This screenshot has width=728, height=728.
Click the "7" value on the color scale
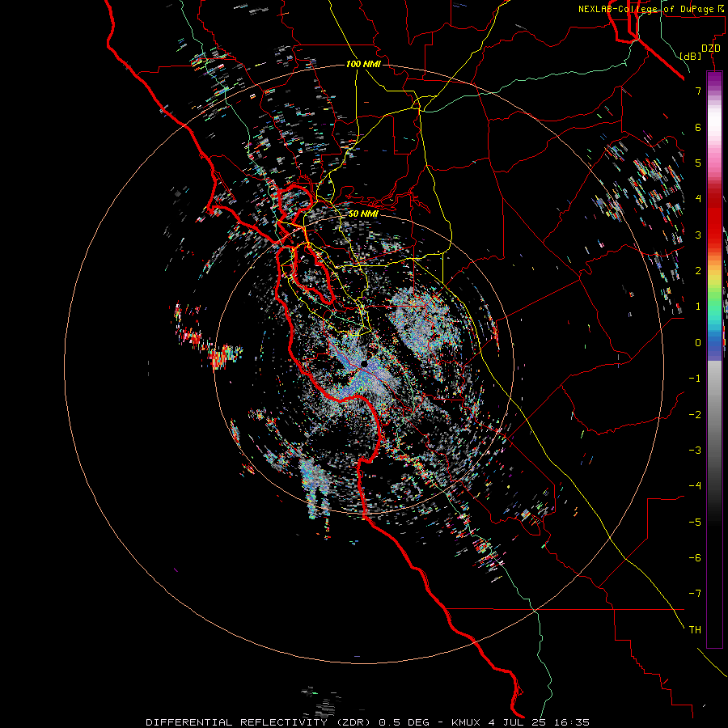698,91
